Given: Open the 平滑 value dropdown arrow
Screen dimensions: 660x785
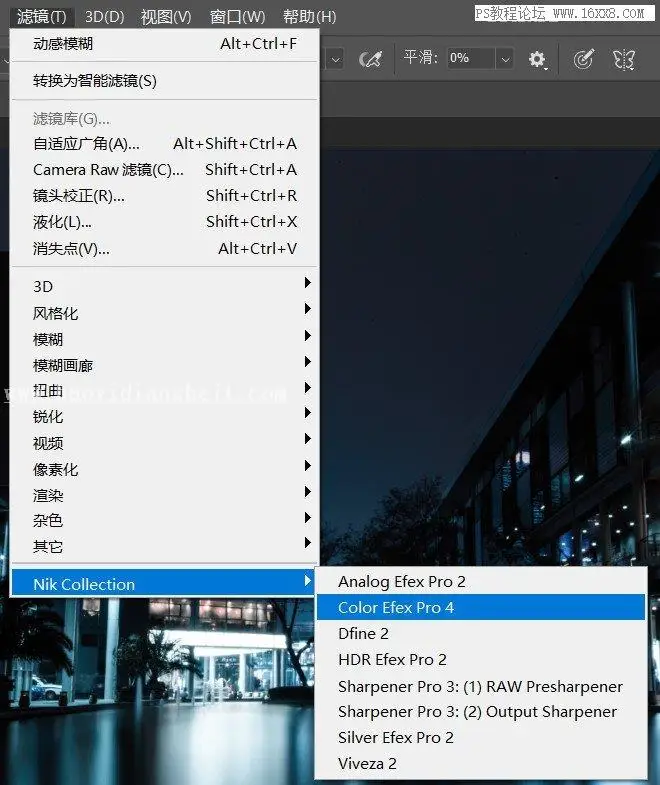Looking at the screenshot, I should [505, 59].
